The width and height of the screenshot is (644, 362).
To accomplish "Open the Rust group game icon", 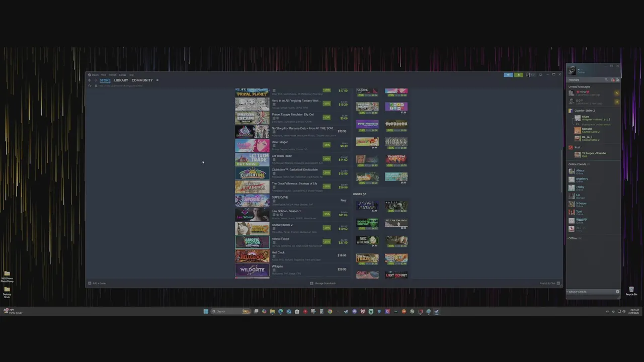I will (571, 147).
